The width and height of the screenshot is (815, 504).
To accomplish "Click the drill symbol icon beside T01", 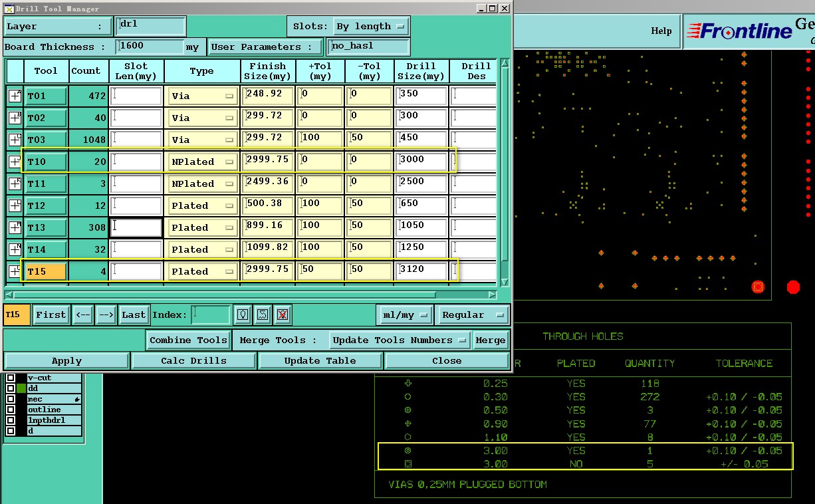I will (x=15, y=96).
